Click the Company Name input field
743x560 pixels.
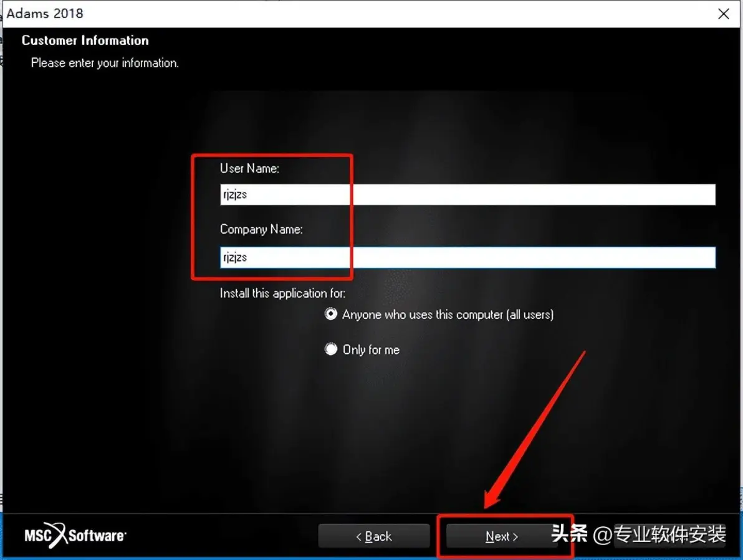(x=467, y=257)
